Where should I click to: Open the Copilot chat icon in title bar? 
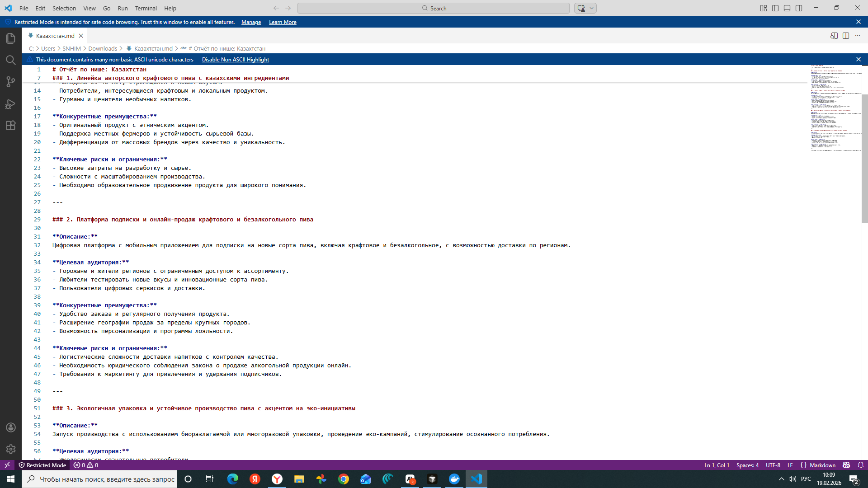(x=581, y=8)
